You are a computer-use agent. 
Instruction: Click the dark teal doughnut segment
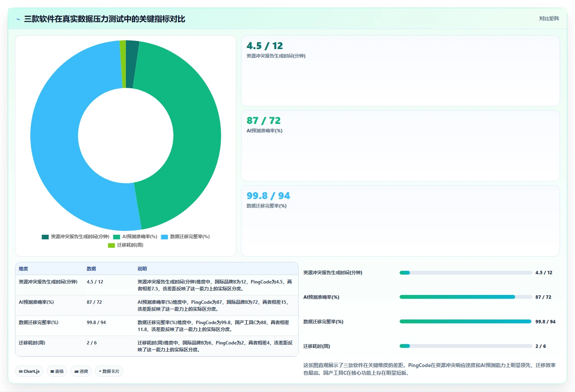pyautogui.click(x=132, y=64)
